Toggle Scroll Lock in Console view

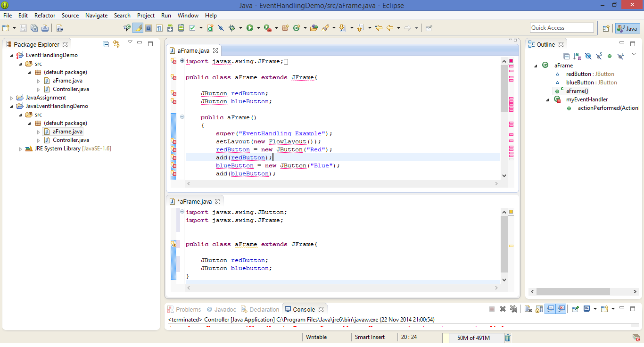click(x=538, y=309)
